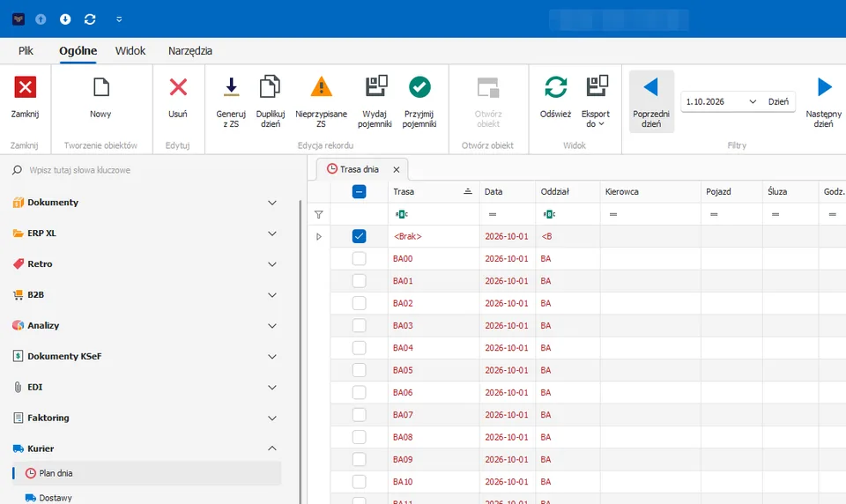Viewport: 846px width, 504px height.
Task: Click Śluza column equals filter icon
Action: pos(775,214)
